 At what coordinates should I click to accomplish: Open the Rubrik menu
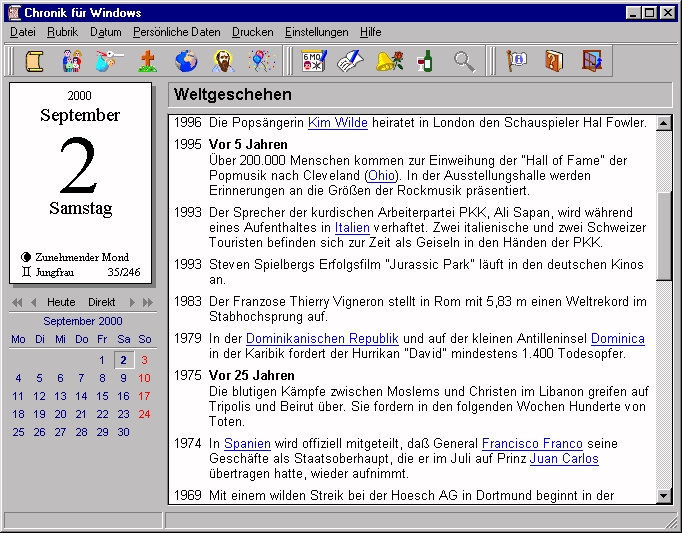63,32
